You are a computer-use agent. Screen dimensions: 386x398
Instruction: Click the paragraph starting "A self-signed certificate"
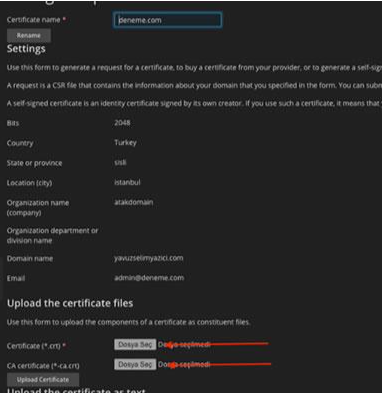pos(193,103)
